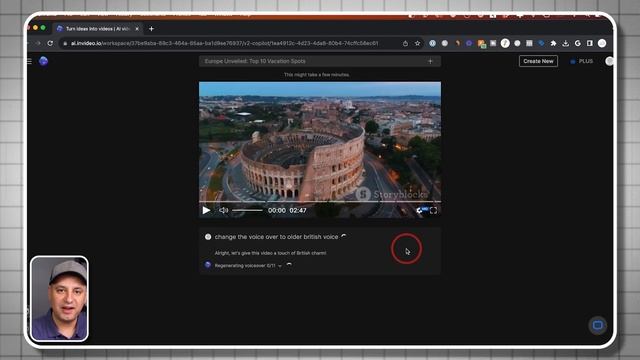The height and width of the screenshot is (360, 640).
Task: Select the Turn ideas into videos tab
Action: 97,29
